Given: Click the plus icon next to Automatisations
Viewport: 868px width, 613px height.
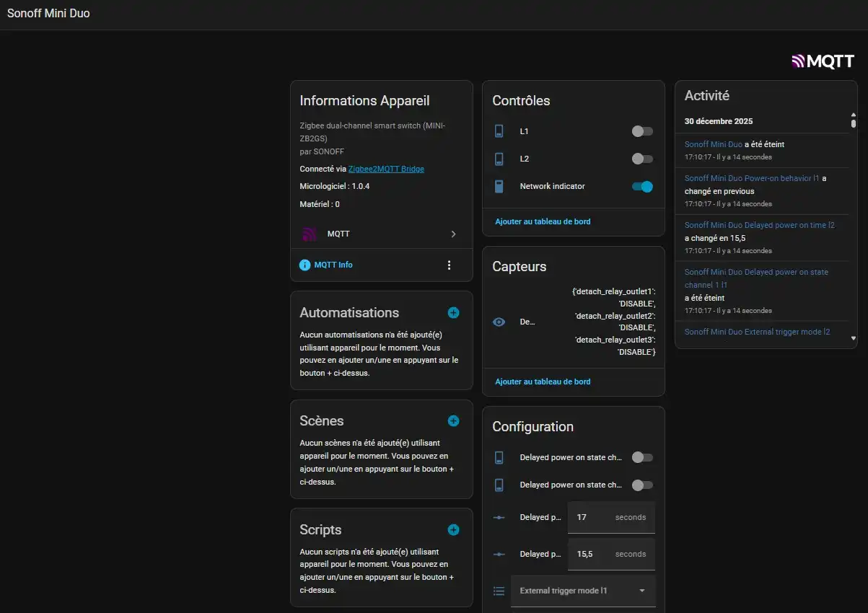Looking at the screenshot, I should pos(453,312).
